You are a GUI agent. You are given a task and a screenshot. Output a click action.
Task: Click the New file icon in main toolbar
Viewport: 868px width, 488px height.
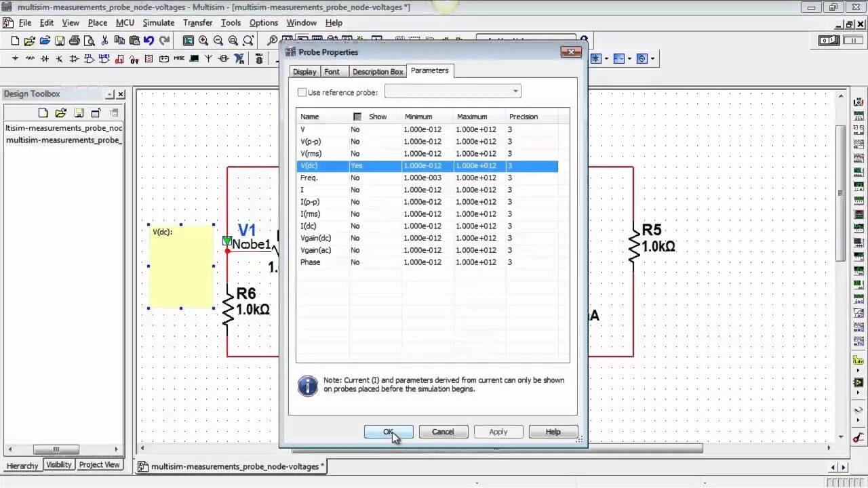pos(15,41)
